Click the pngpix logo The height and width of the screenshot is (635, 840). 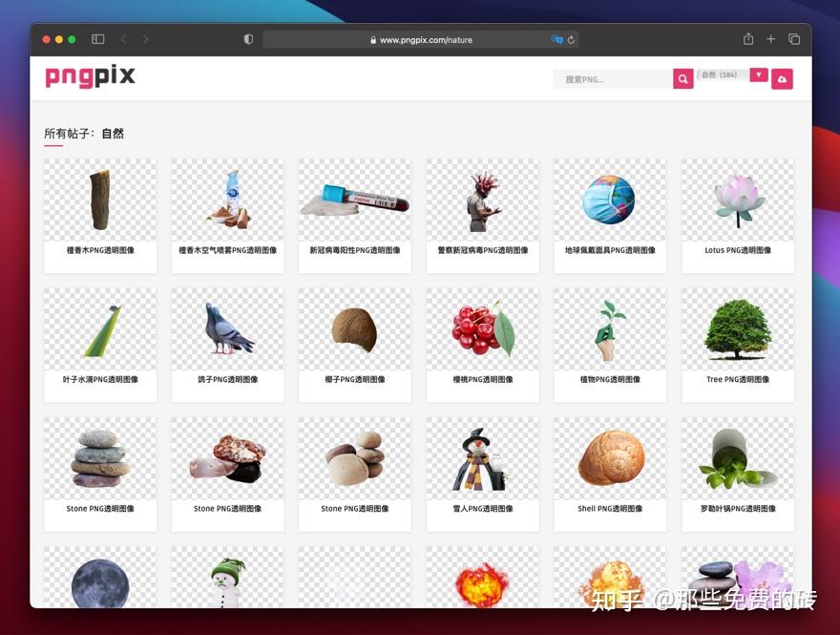pos(90,76)
